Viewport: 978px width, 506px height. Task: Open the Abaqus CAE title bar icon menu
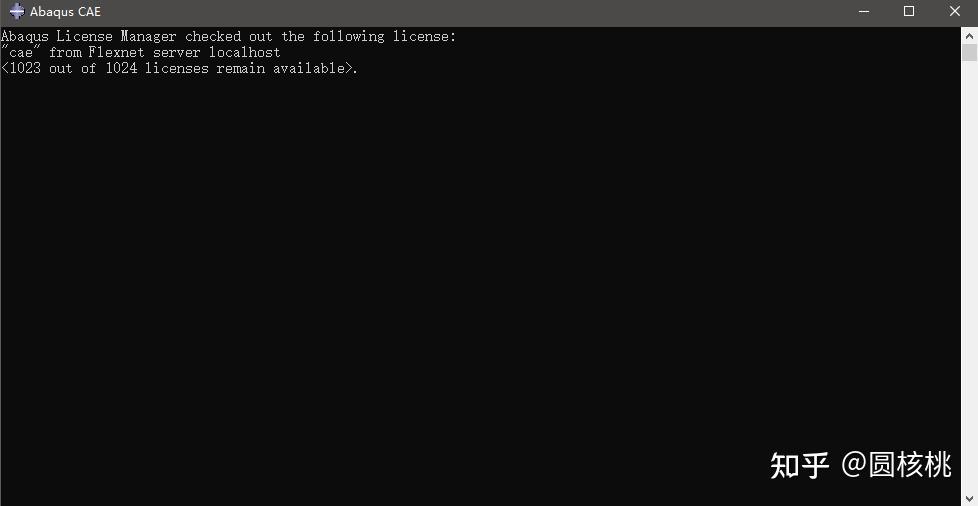coord(17,11)
